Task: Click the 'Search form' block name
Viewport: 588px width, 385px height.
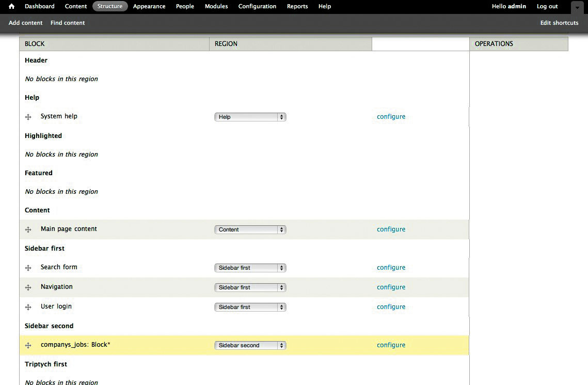Action: point(59,267)
